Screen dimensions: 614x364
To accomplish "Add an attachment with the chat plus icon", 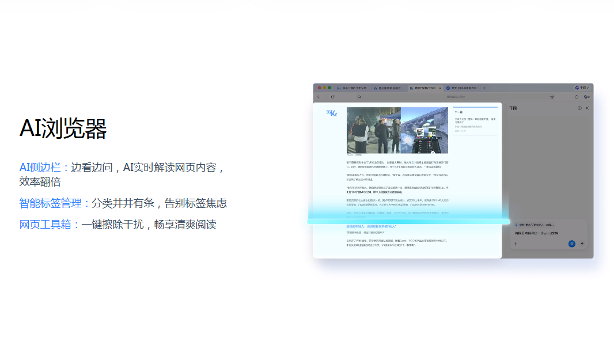I will pyautogui.click(x=516, y=244).
